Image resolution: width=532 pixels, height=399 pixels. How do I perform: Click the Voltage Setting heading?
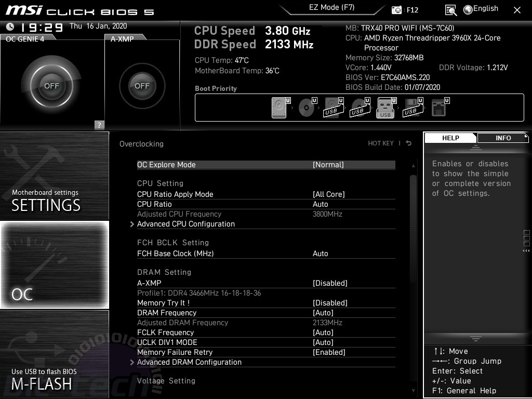[x=166, y=381]
